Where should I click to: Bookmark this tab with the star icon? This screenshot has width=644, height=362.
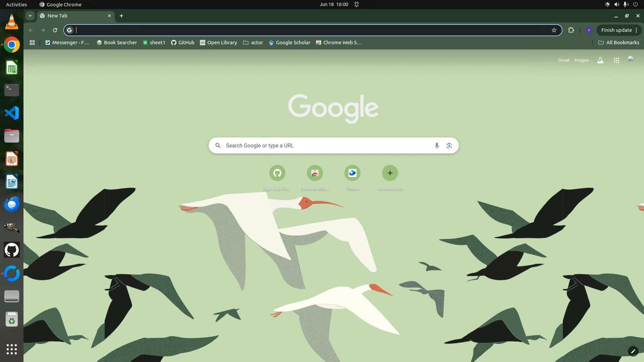point(554,30)
